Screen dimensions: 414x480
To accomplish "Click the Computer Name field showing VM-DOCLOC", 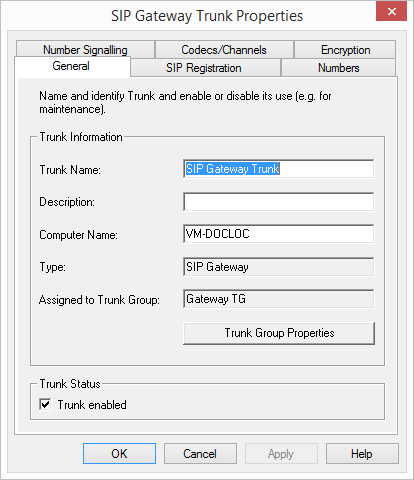I will pyautogui.click(x=279, y=234).
